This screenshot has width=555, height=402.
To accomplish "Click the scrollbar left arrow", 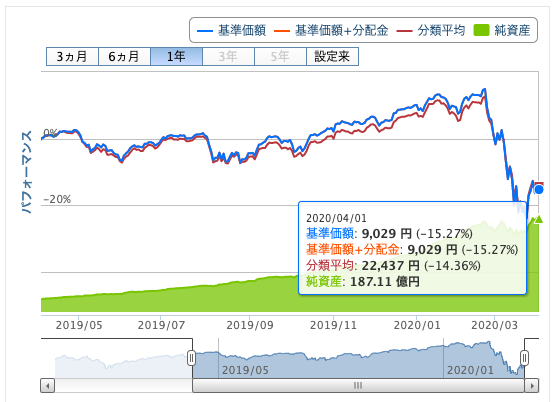I will tap(47, 385).
